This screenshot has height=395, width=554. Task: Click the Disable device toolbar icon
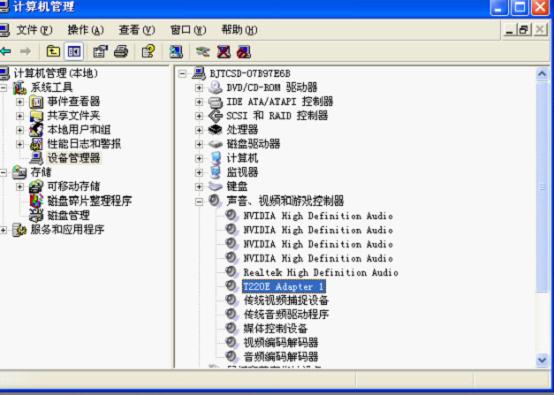(244, 52)
